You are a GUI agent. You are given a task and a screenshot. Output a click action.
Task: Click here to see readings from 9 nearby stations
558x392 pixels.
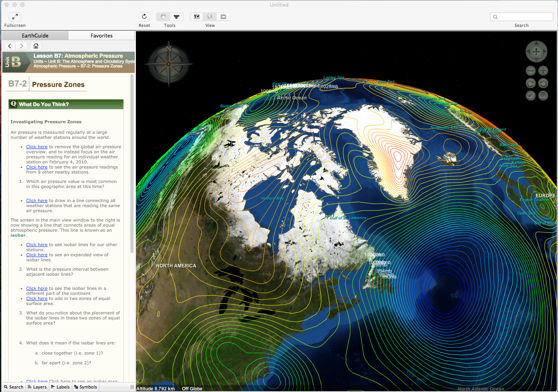37,167
